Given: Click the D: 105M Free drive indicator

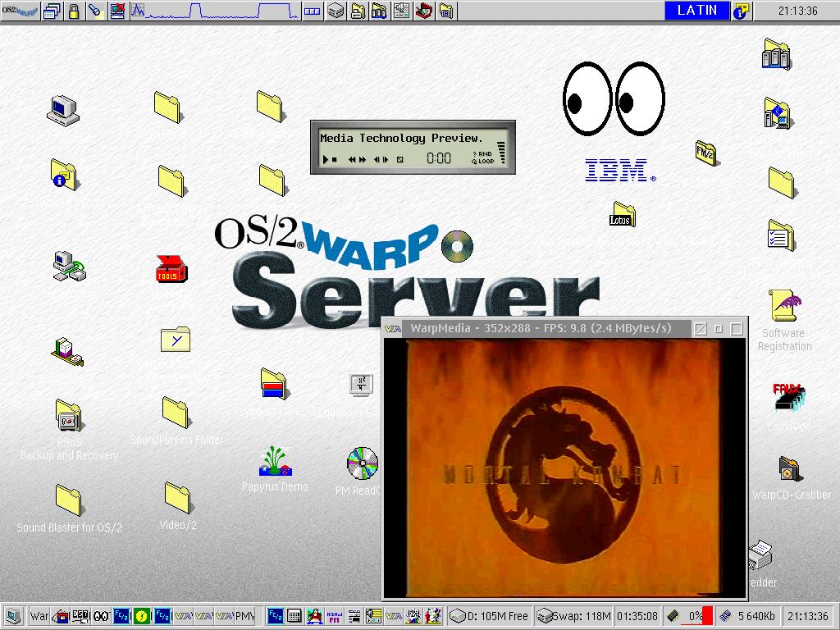Looking at the screenshot, I should [489, 616].
